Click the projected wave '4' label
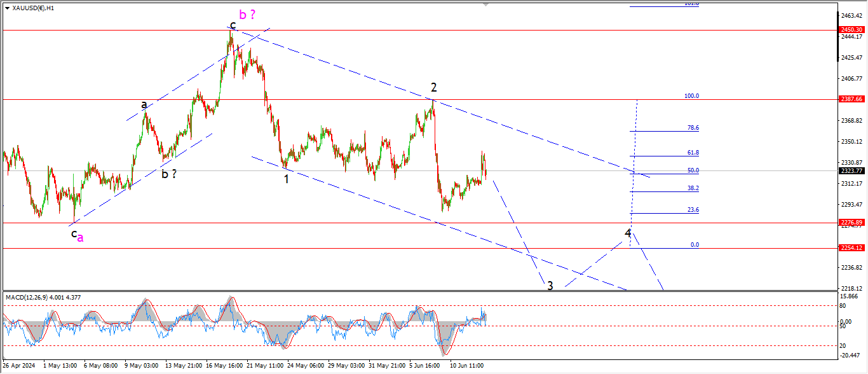This screenshot has width=868, height=374. pos(628,233)
